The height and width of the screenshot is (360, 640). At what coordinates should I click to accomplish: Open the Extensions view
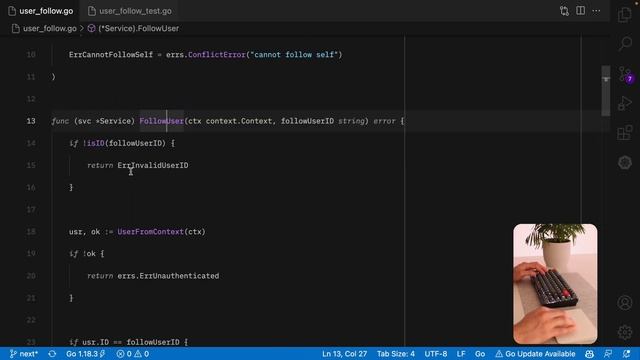pos(624,133)
